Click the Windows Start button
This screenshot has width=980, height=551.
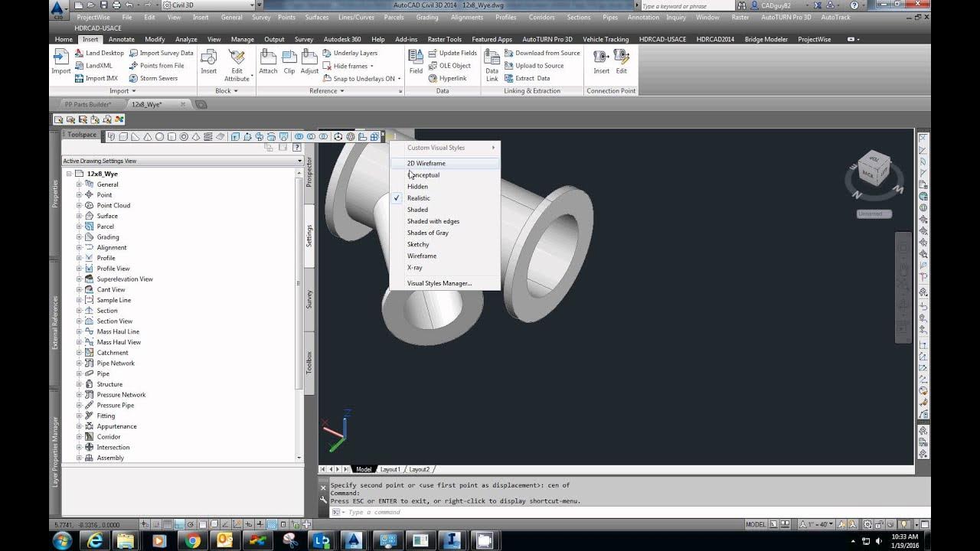pyautogui.click(x=62, y=541)
